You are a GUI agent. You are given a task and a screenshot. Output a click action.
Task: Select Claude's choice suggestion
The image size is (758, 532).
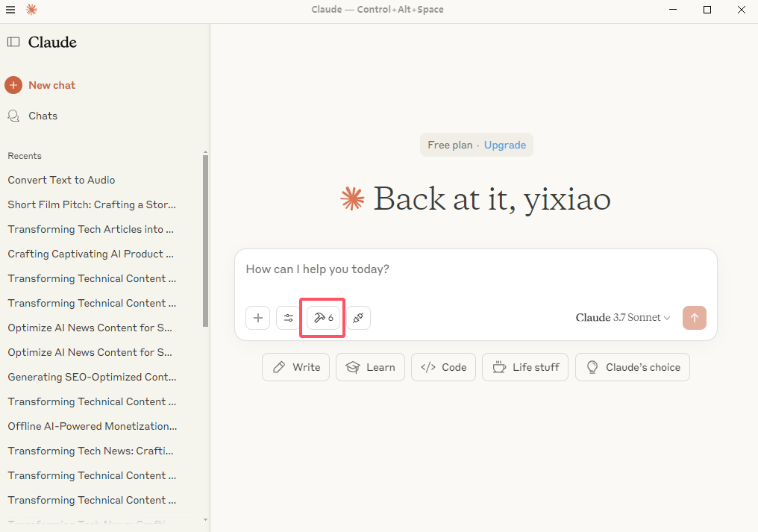tap(632, 367)
